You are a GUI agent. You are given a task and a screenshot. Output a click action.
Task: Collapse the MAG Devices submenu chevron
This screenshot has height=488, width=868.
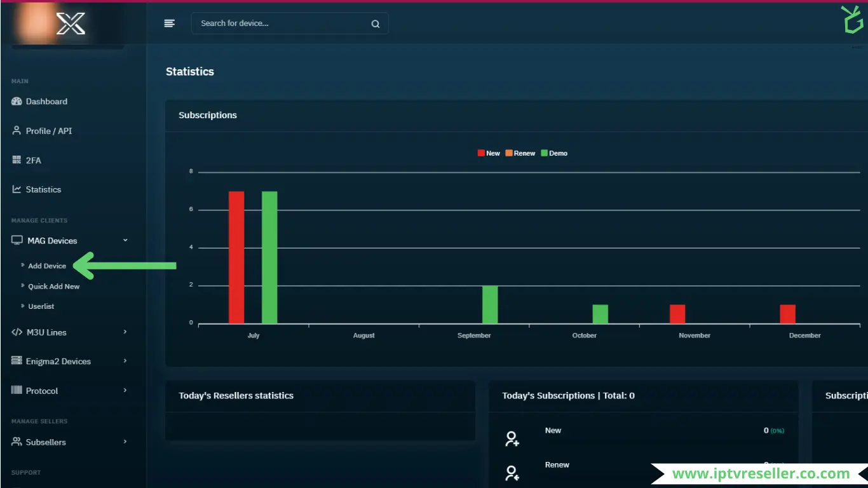(125, 240)
